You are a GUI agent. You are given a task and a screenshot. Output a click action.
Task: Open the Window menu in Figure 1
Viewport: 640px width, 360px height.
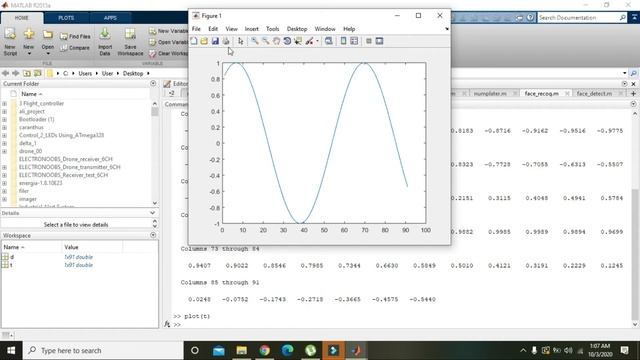click(325, 29)
